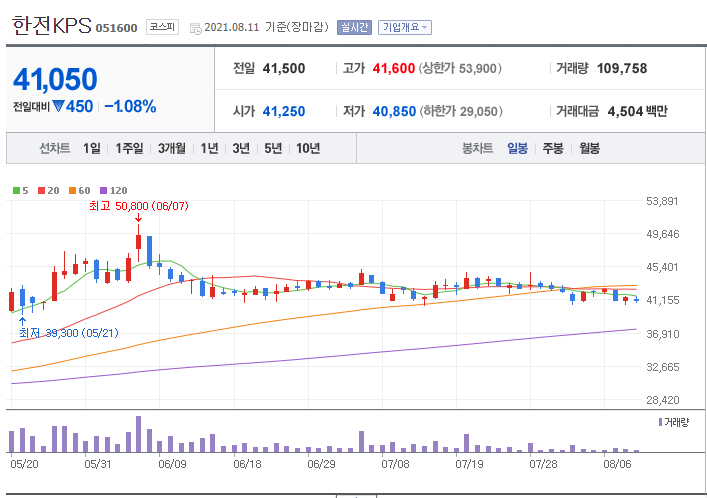Select the 10년 line chart tab
707x498 pixels.
pyautogui.click(x=308, y=148)
